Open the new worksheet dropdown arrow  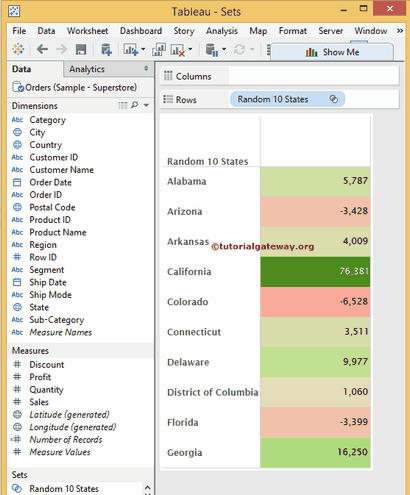tap(143, 49)
